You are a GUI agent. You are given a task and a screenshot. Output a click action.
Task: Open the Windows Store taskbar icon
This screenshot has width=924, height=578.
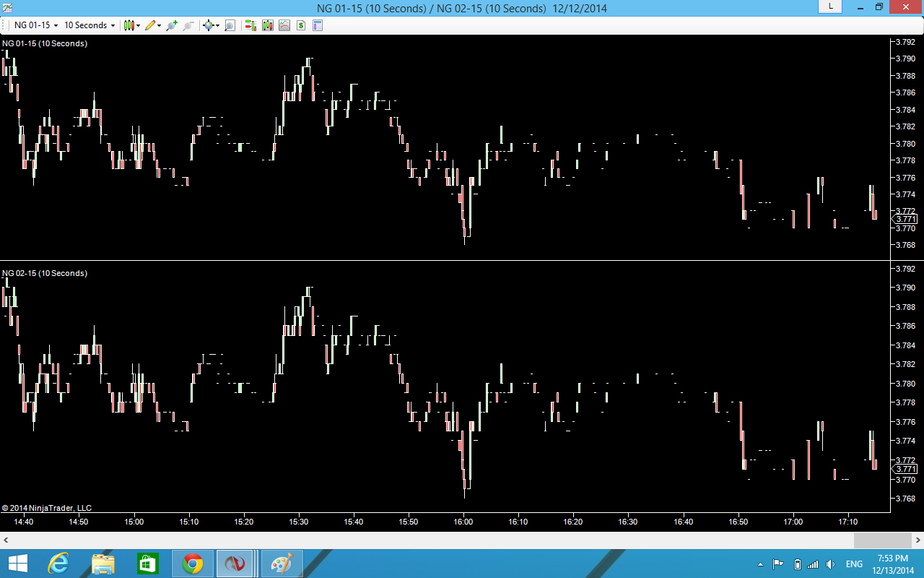[148, 564]
